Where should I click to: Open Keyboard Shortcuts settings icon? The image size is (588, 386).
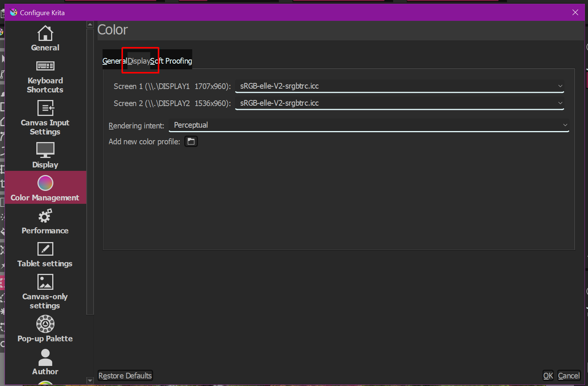tap(45, 66)
